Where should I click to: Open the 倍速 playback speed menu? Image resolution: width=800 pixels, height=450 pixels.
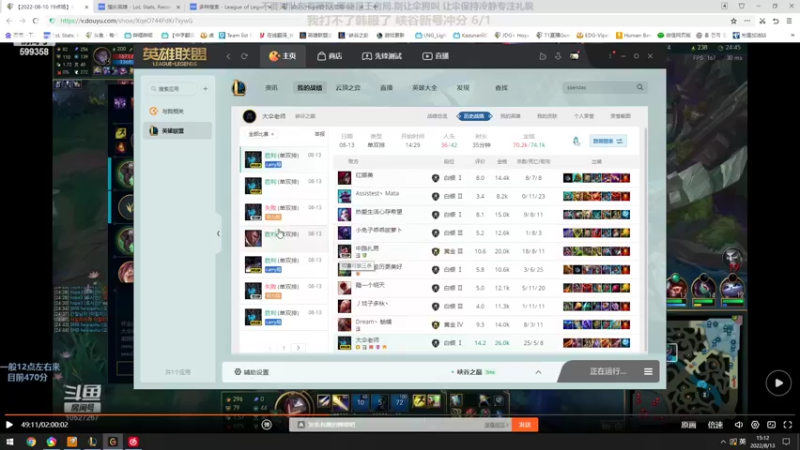pos(715,424)
